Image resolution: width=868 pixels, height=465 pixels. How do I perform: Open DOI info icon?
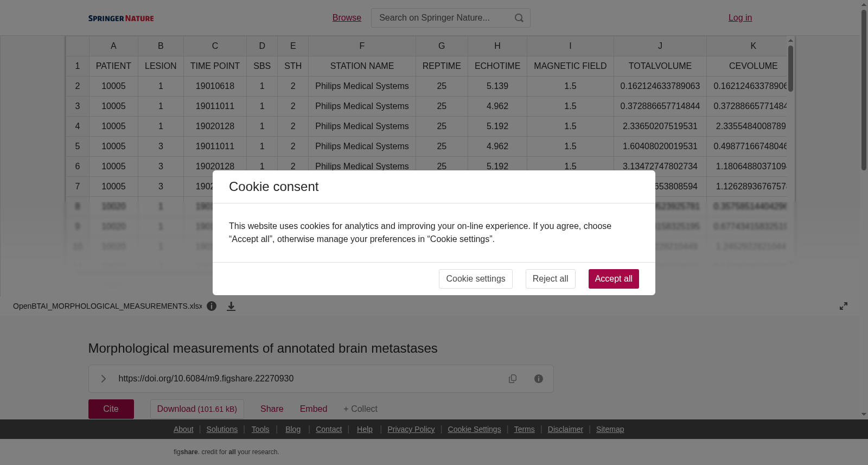pos(539,379)
